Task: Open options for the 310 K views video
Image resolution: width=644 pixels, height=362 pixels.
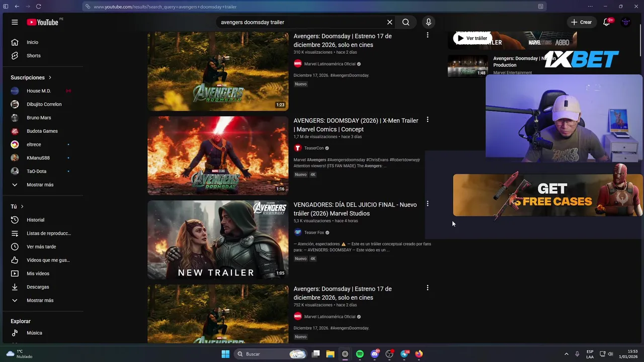Action: pyautogui.click(x=428, y=35)
